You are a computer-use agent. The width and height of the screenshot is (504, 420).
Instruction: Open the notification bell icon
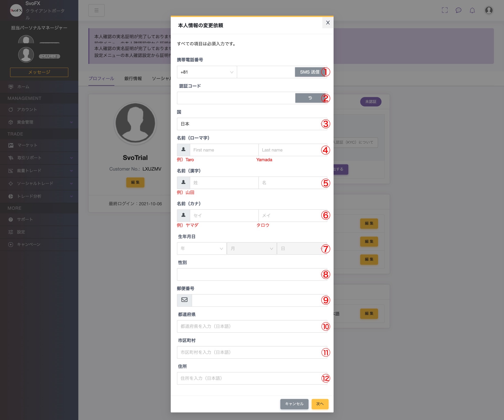click(x=472, y=10)
